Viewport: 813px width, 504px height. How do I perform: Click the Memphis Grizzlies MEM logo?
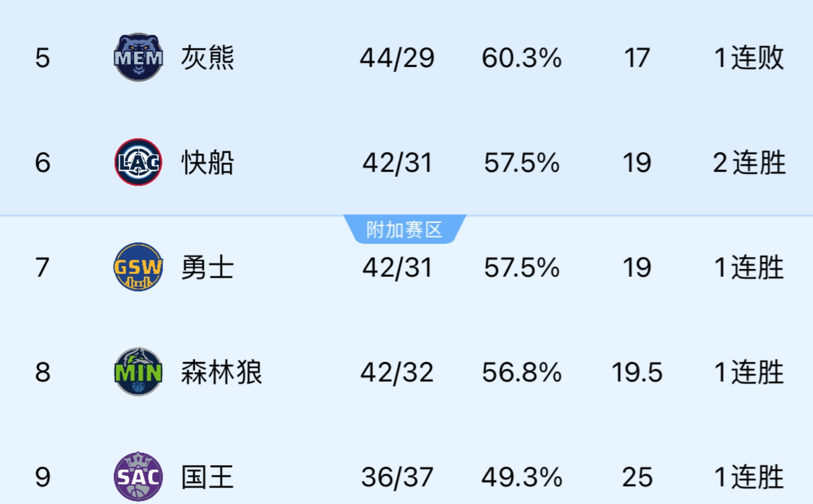pyautogui.click(x=138, y=57)
